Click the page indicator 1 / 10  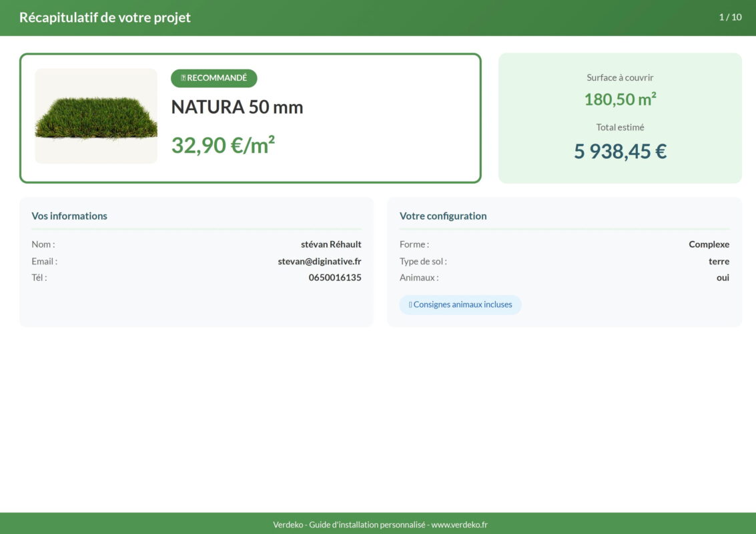730,17
